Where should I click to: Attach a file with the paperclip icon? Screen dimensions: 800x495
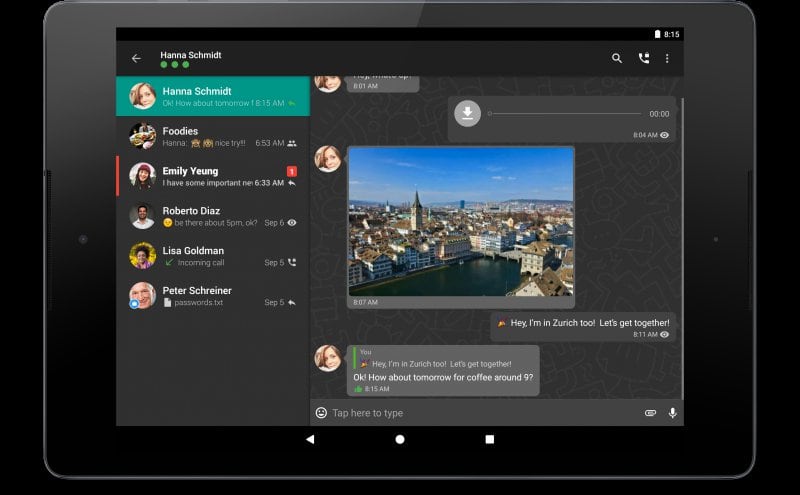pyautogui.click(x=650, y=413)
